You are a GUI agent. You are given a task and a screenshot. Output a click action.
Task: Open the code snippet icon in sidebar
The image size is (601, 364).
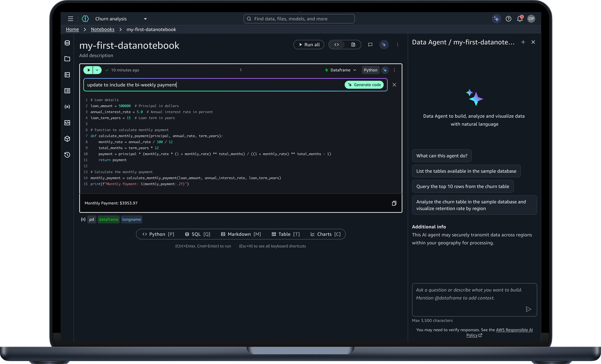pyautogui.click(x=67, y=123)
